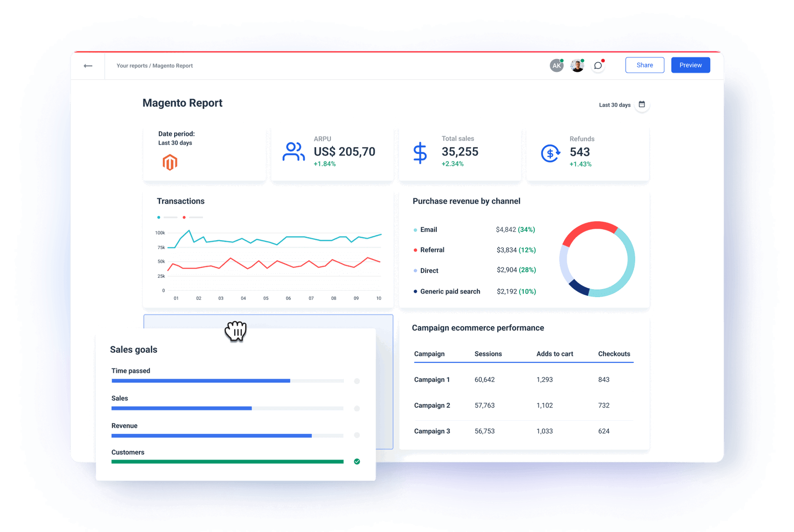Toggle the teal series in Transactions legend
Screen dimensions: 794x532
coord(159,217)
